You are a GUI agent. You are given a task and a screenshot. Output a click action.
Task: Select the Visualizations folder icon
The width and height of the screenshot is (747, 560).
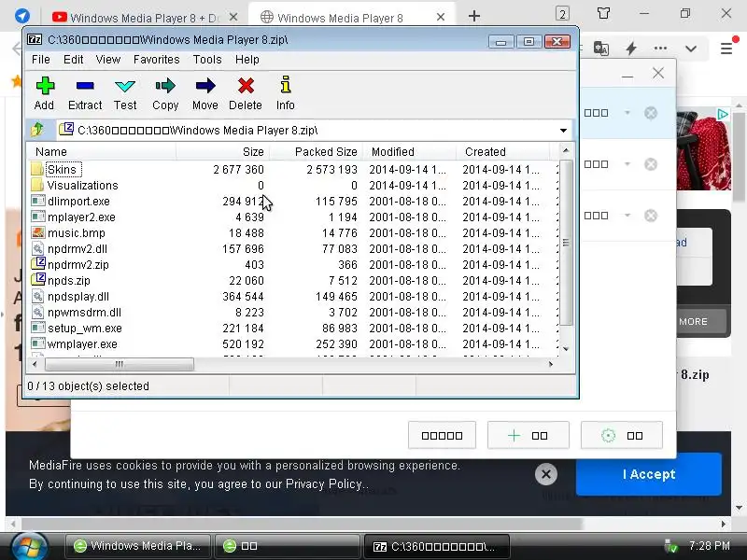click(x=37, y=185)
